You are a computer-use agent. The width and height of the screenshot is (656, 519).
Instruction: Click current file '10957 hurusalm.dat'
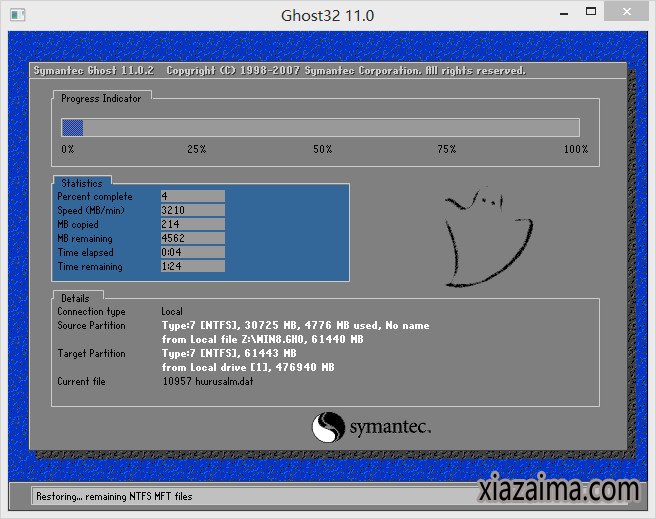point(208,381)
